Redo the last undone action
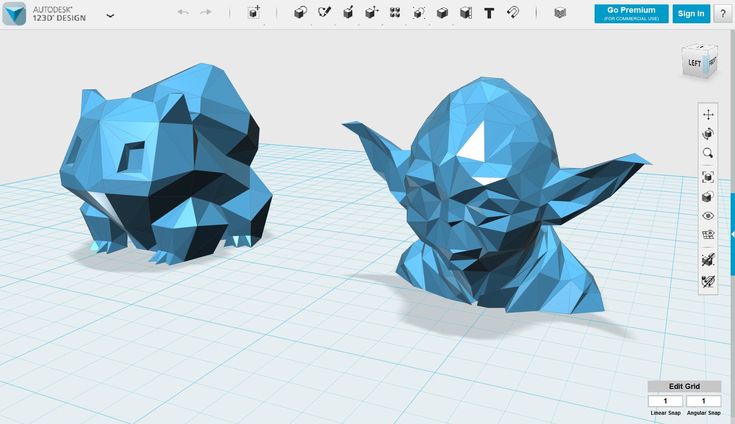Viewport: 735px width, 424px height. coord(206,12)
